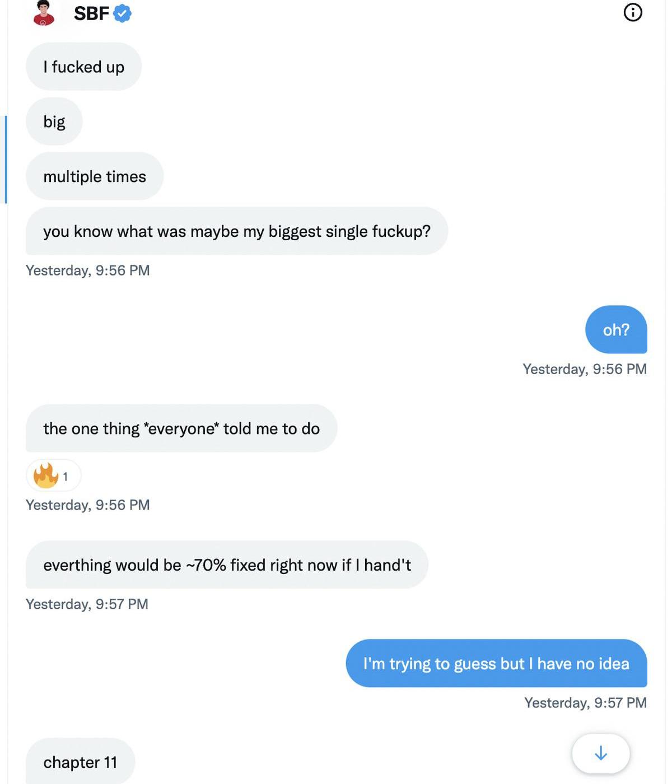
Task: Click "the one thing *everyone* told me" message
Action: point(181,428)
